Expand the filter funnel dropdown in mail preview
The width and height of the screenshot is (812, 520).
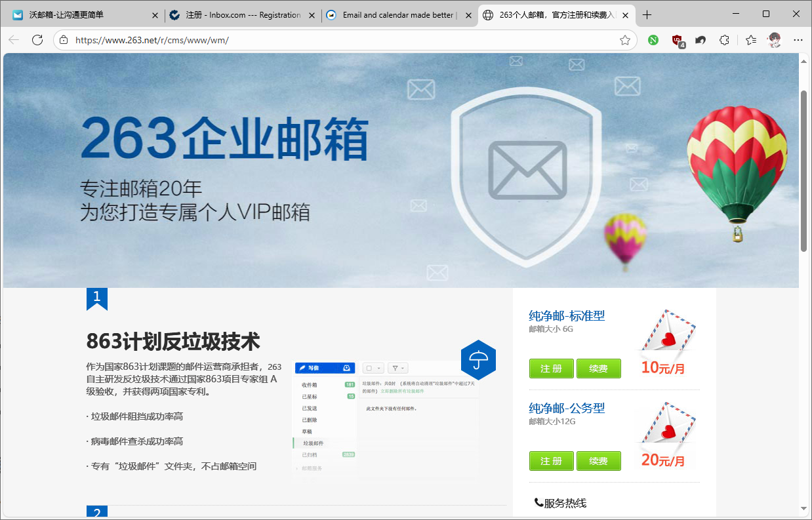pos(397,369)
